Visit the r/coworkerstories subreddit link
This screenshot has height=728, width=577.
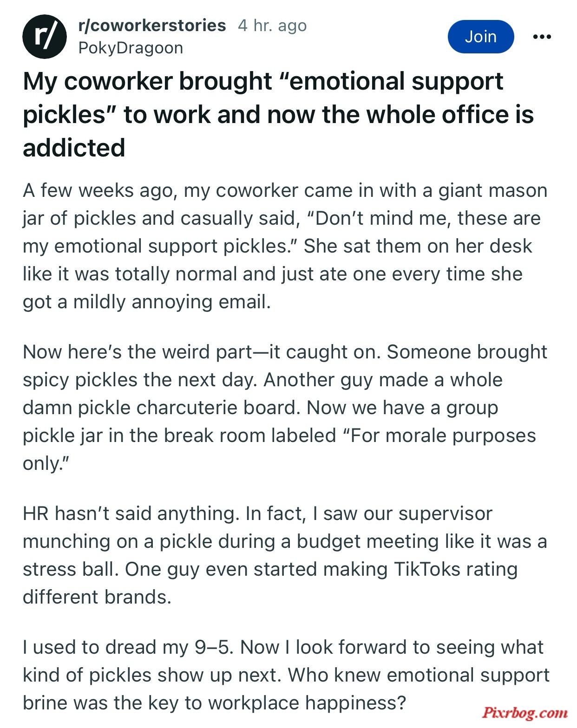152,26
